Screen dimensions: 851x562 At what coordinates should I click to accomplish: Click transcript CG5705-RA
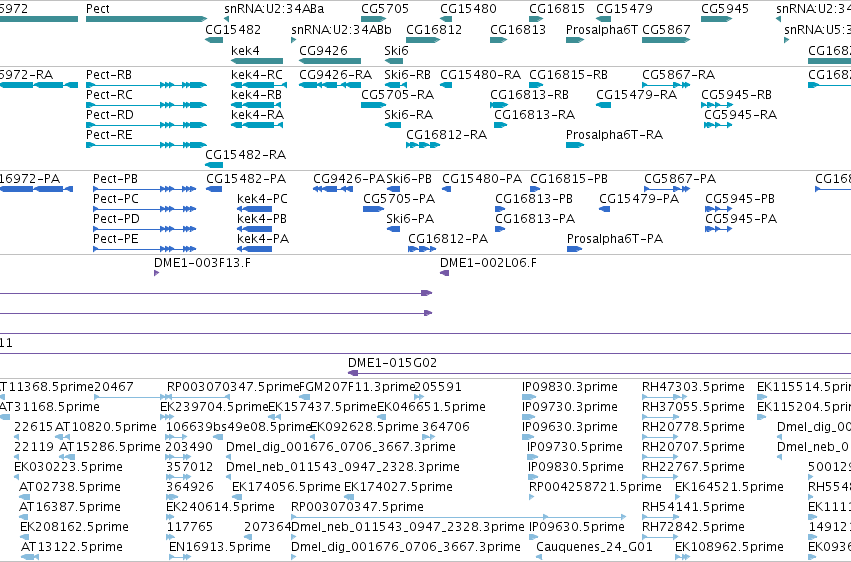397,94
